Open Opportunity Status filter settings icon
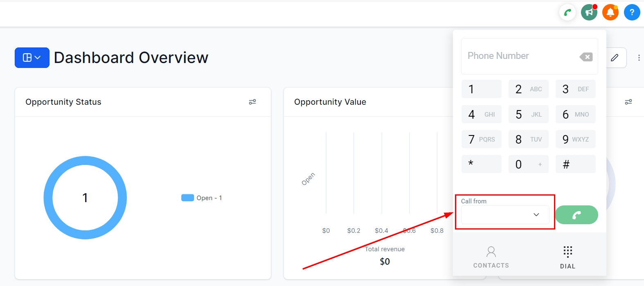This screenshot has width=644, height=286. [x=252, y=102]
